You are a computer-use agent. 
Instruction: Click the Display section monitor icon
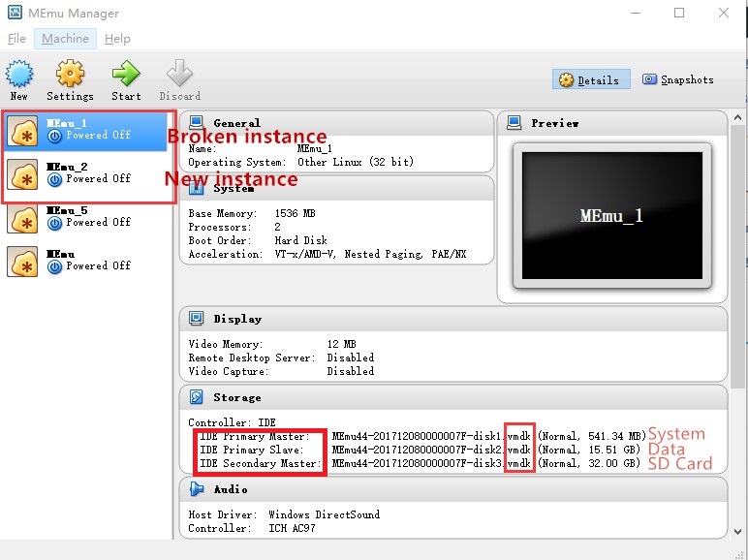[197, 319]
